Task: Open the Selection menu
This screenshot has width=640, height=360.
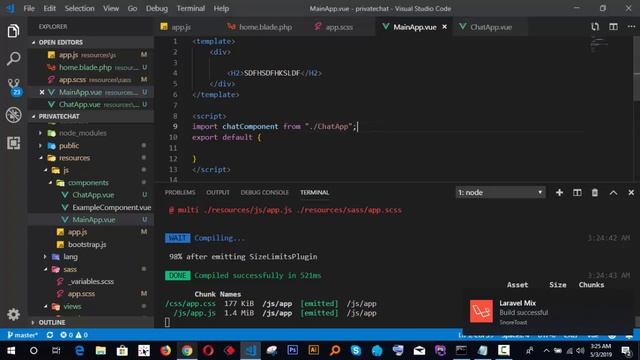Action: click(79, 8)
